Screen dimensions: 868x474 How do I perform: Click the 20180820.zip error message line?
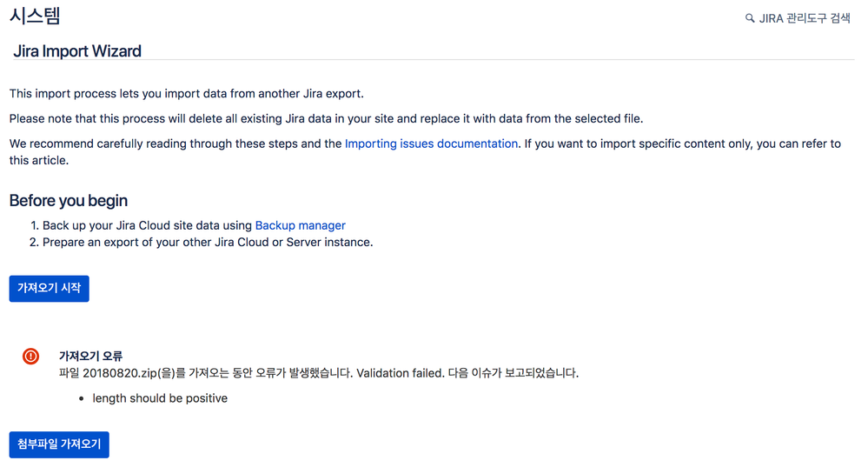[x=319, y=373]
